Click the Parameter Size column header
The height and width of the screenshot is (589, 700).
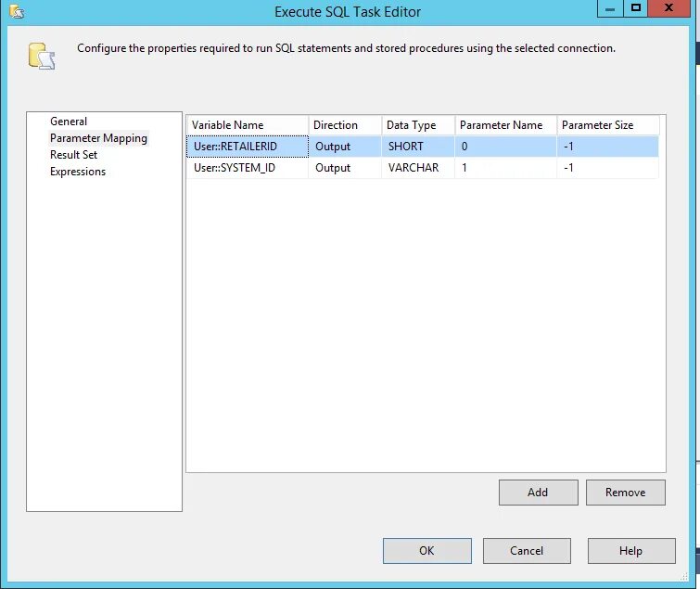[x=607, y=125]
